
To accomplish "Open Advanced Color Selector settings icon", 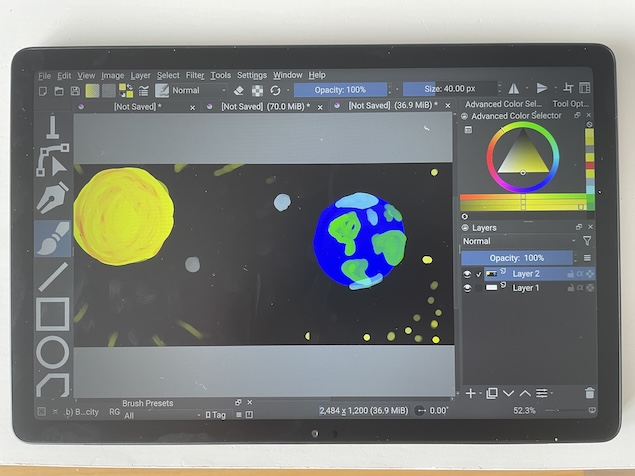I will click(468, 130).
